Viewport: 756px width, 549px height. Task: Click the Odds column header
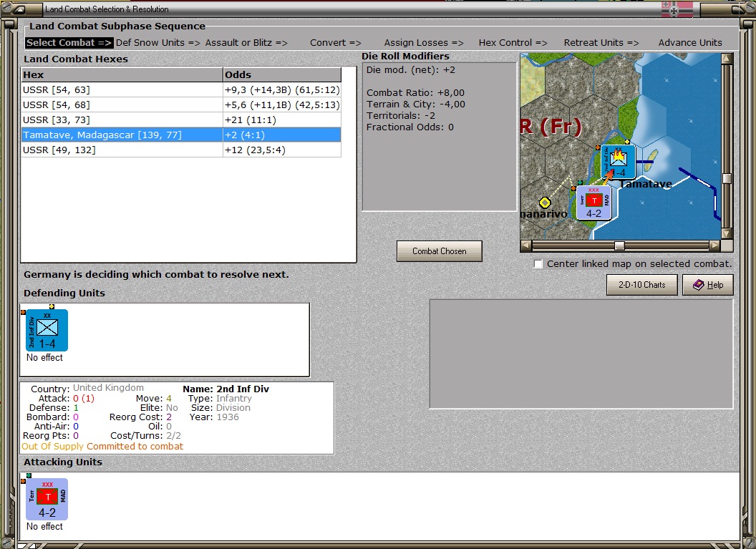(x=282, y=74)
